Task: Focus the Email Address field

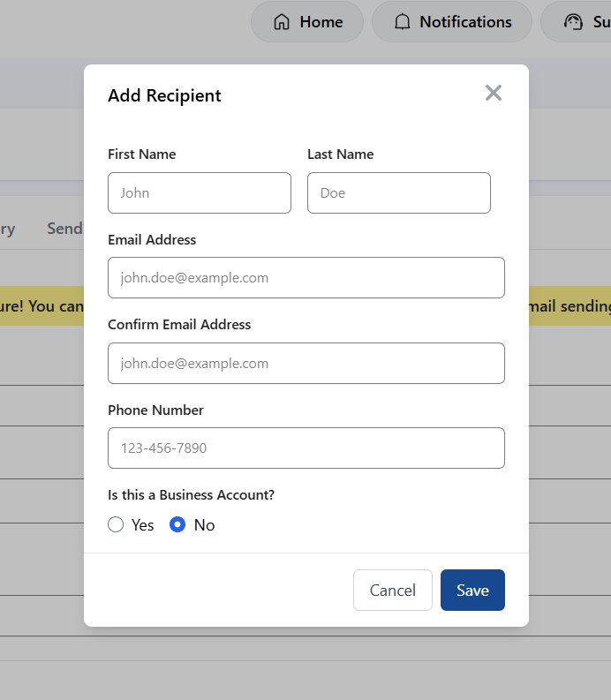Action: [x=306, y=278]
